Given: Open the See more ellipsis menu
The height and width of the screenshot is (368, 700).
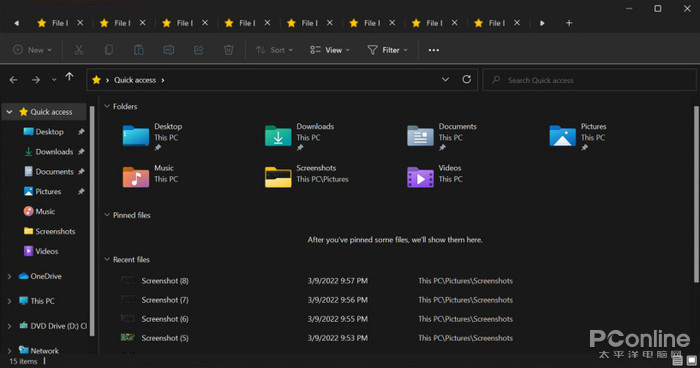Looking at the screenshot, I should coord(433,50).
